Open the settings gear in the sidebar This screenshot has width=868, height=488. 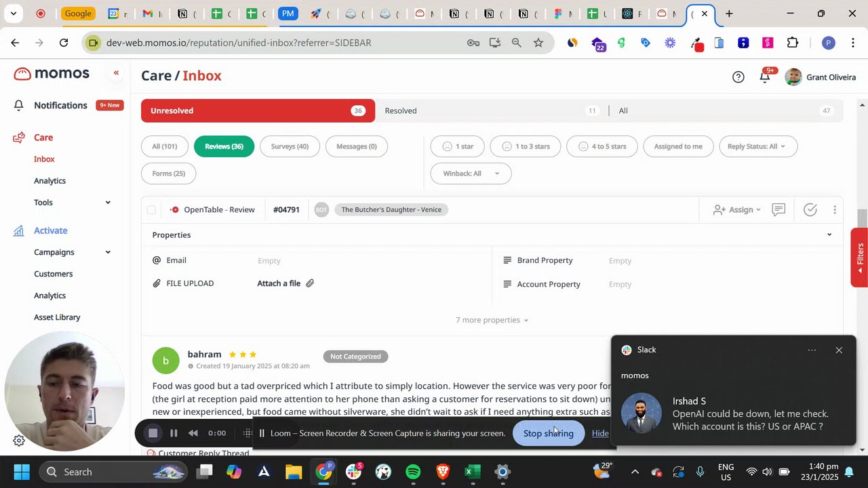[19, 441]
